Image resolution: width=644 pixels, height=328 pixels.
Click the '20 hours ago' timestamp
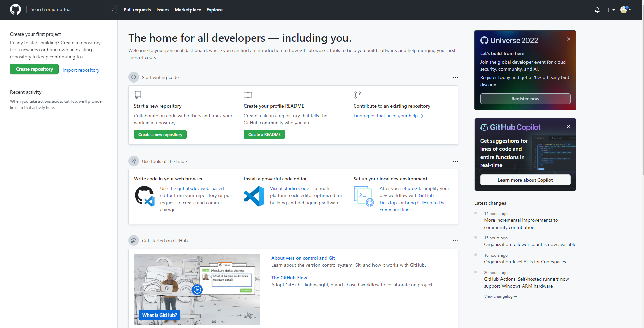[x=495, y=273]
